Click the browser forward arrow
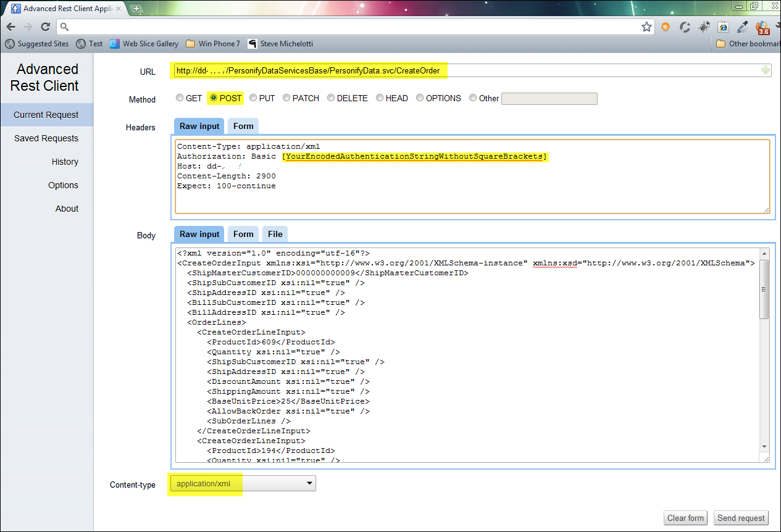 28,27
